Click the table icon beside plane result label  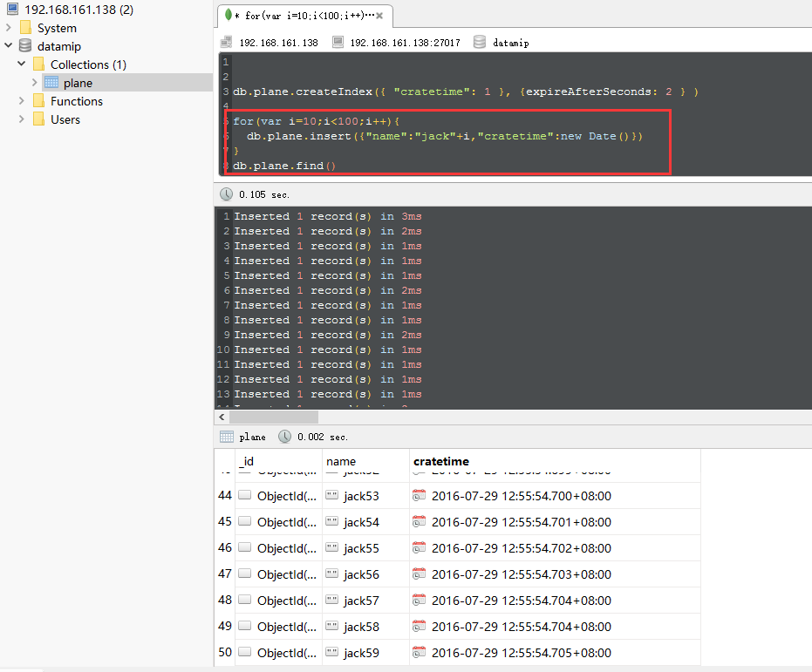227,437
